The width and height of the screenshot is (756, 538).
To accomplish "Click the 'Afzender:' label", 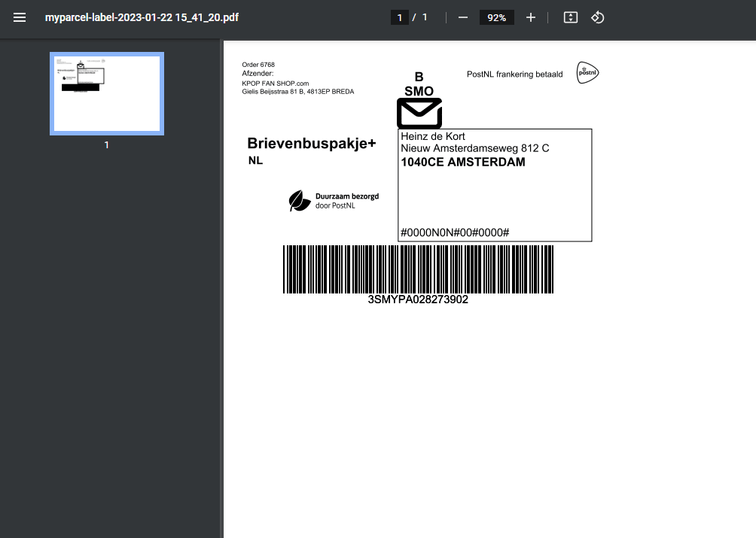I will click(x=258, y=74).
